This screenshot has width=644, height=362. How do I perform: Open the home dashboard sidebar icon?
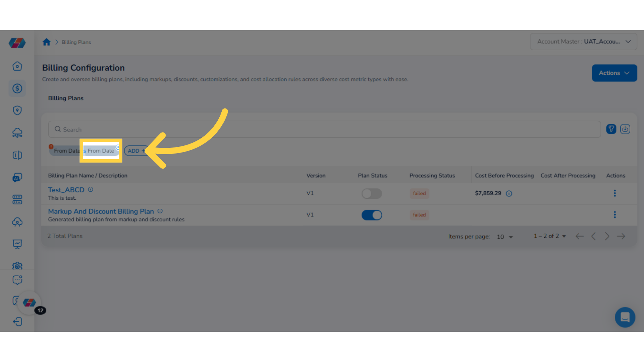point(17,66)
